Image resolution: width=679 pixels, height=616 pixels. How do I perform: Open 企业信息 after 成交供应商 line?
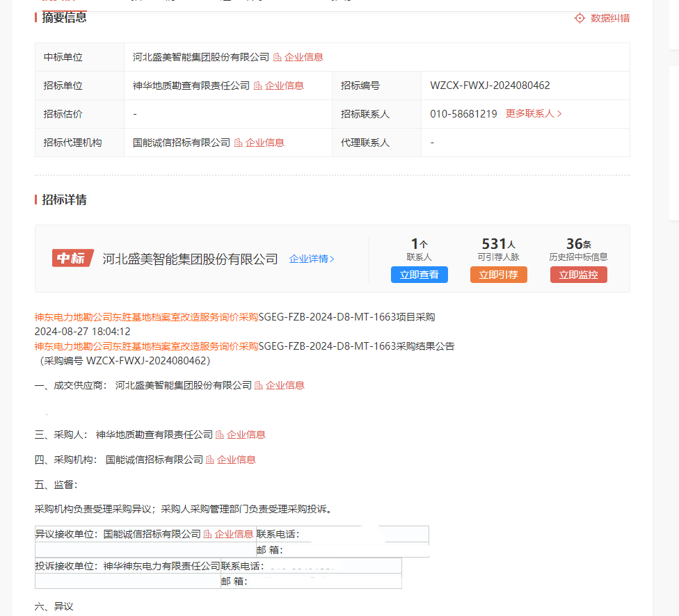pyautogui.click(x=285, y=385)
